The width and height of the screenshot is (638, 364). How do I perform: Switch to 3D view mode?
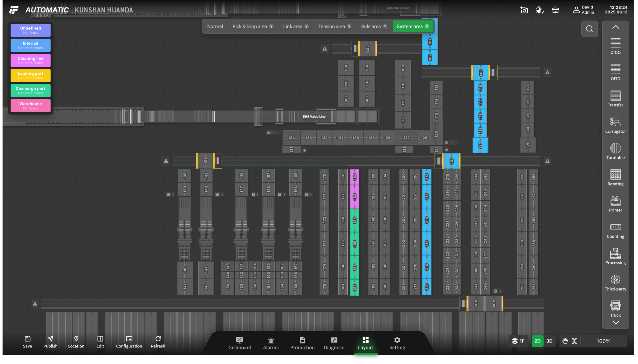pyautogui.click(x=550, y=341)
